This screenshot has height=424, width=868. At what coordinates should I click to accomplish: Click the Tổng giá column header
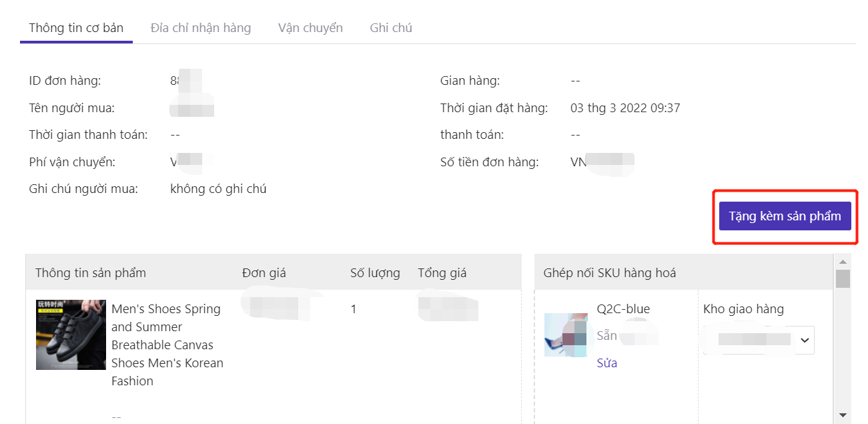[x=442, y=272]
